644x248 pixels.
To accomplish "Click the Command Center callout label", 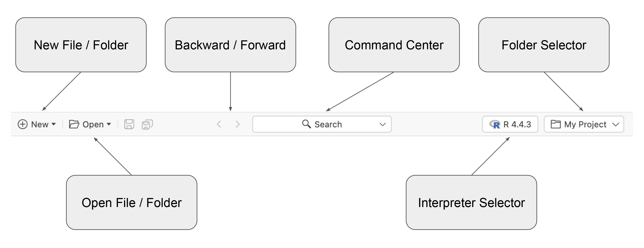I will click(x=394, y=45).
